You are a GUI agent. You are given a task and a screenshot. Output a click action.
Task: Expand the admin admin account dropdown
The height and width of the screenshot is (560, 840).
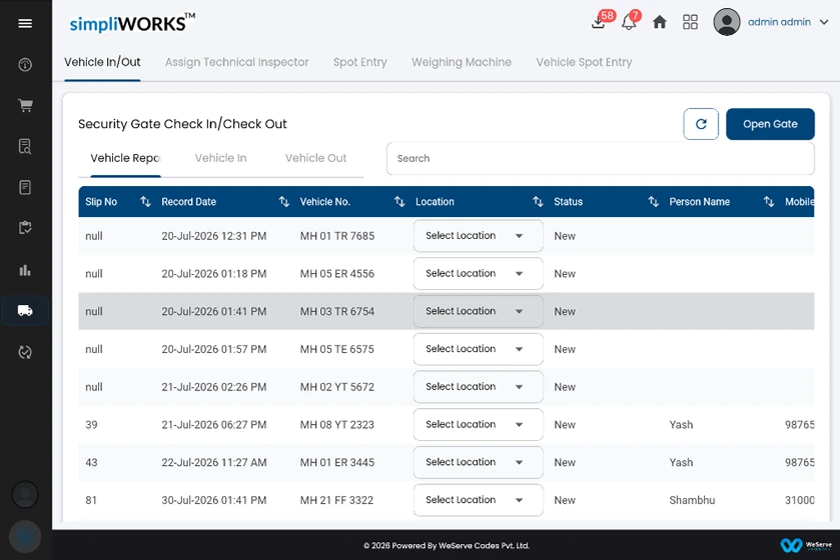[x=824, y=22]
